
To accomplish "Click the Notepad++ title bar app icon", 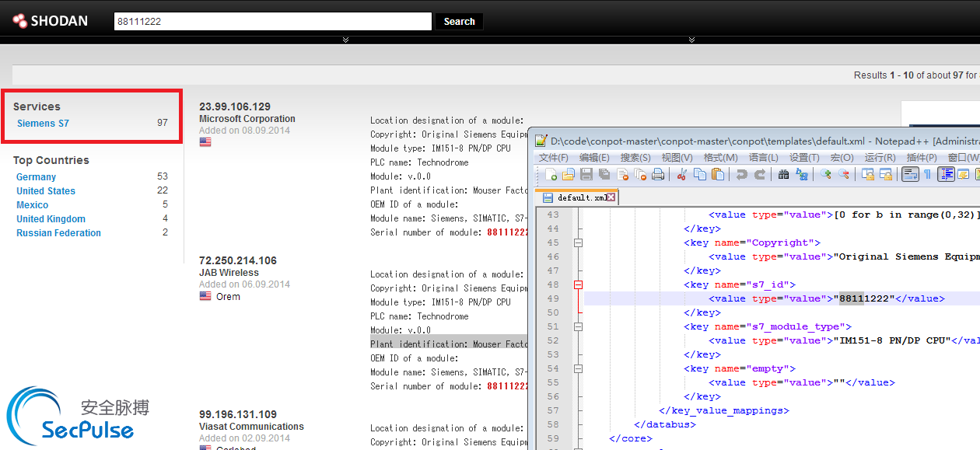I will (x=541, y=141).
